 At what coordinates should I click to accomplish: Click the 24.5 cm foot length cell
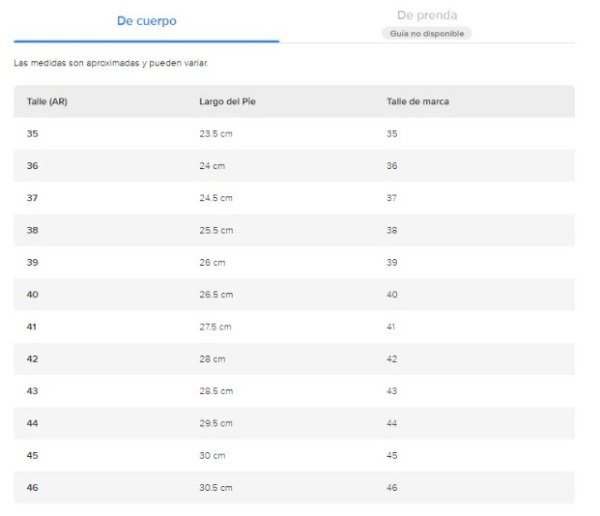pos(216,198)
